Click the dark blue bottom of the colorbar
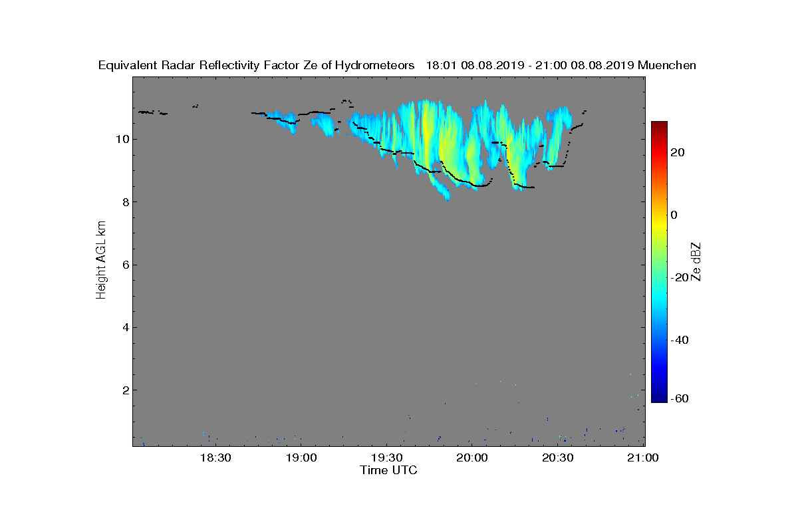This screenshot has height=532, width=798. coord(659,398)
